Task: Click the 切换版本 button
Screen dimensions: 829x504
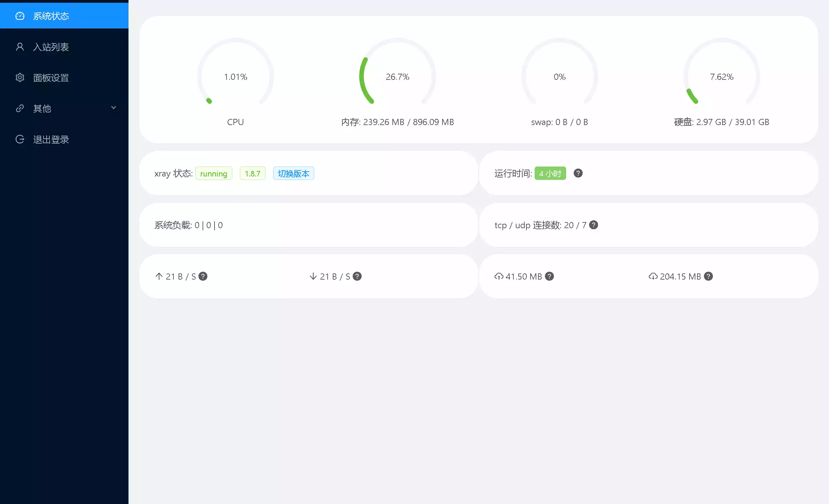Action: (293, 173)
